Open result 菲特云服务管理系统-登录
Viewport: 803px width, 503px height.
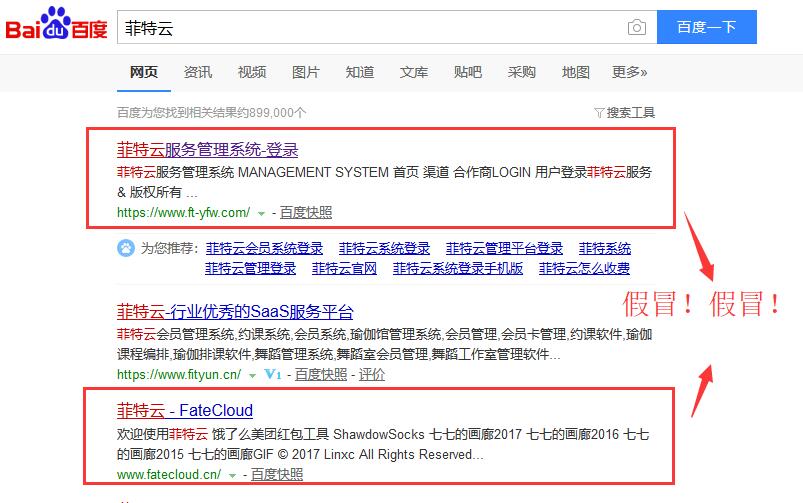pyautogui.click(x=207, y=150)
